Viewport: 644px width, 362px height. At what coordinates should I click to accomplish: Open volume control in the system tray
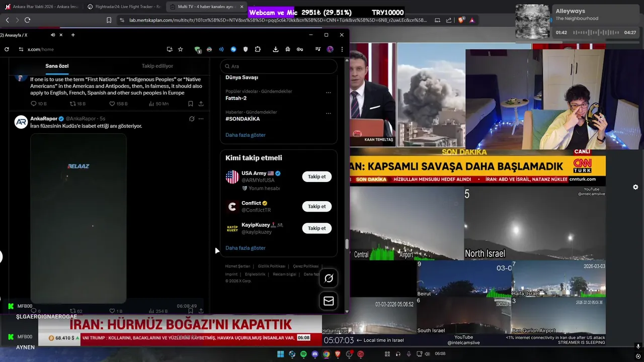pos(427,354)
